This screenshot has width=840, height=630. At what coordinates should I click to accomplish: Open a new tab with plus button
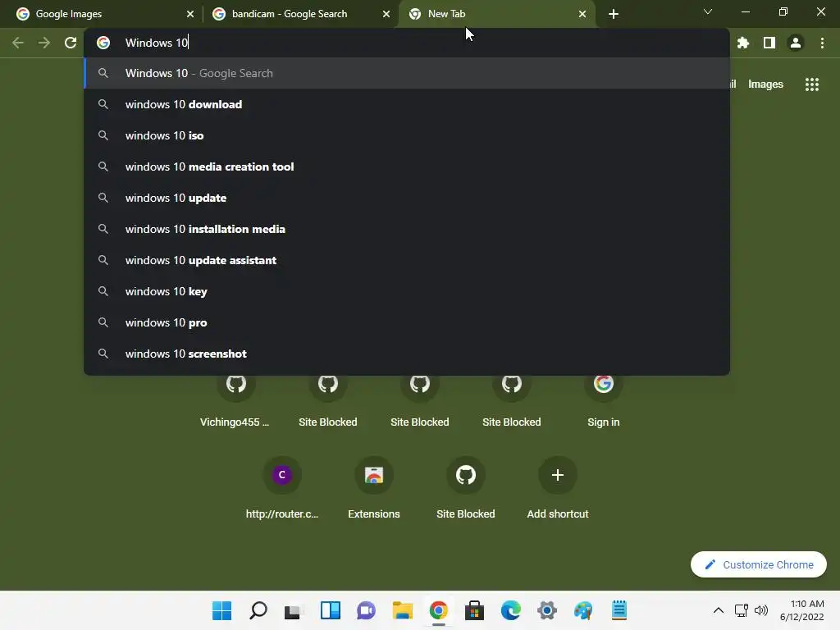614,14
